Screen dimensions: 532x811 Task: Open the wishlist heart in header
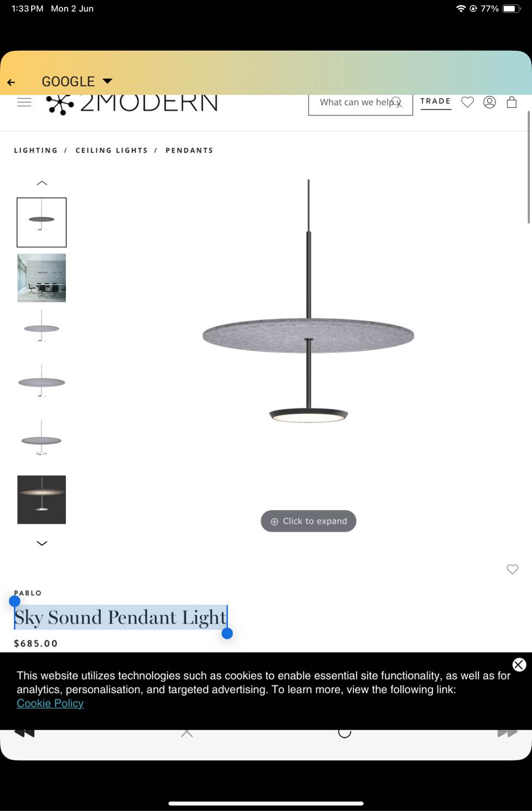[467, 102]
